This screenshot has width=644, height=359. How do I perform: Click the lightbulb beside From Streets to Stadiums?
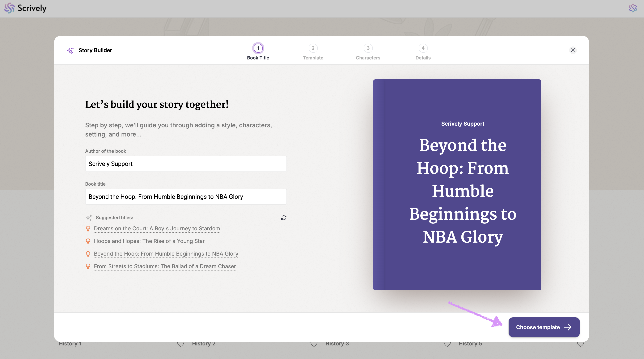click(88, 266)
